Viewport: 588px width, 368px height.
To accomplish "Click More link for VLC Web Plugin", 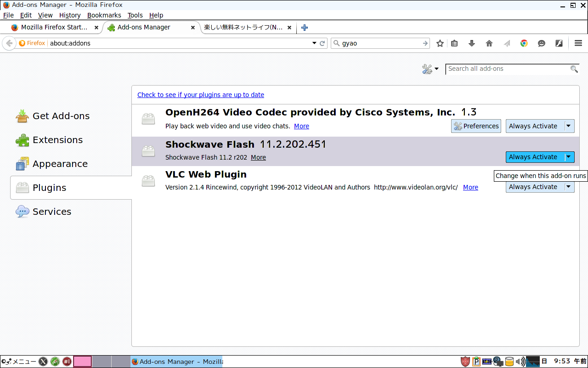I will pyautogui.click(x=470, y=187).
